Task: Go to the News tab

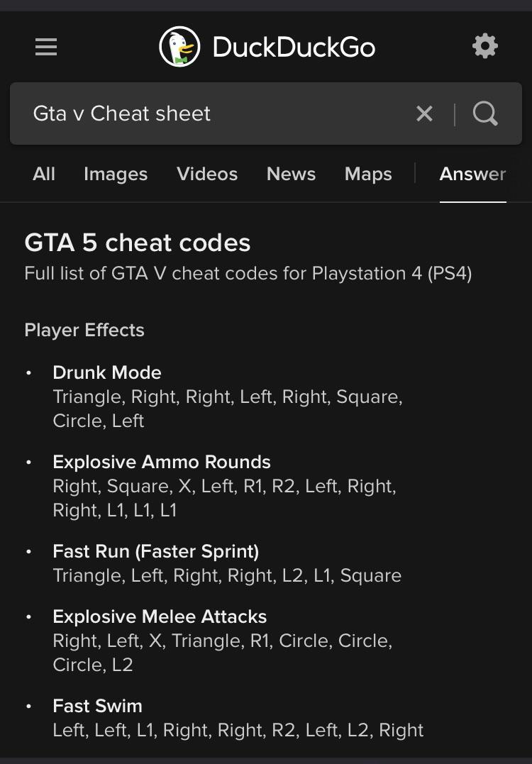Action: [291, 174]
